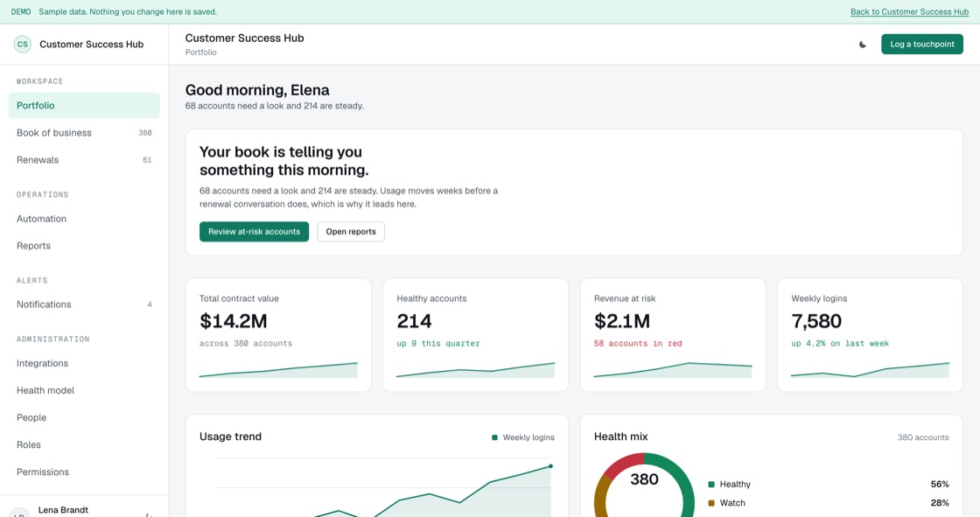This screenshot has width=980, height=517.
Task: Click the $14.2M value
Action: click(x=233, y=321)
